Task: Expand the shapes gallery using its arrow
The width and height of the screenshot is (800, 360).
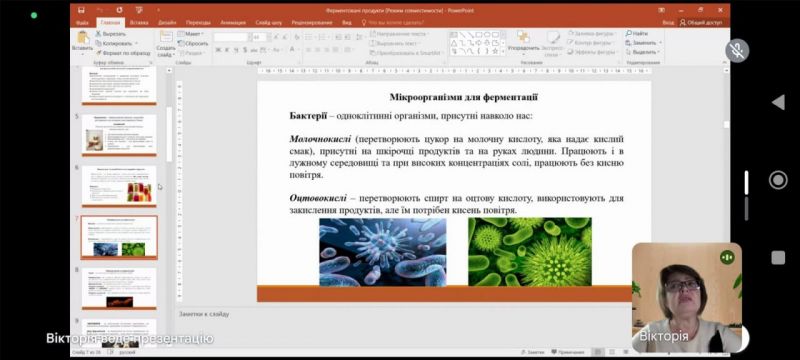Action: tap(504, 53)
